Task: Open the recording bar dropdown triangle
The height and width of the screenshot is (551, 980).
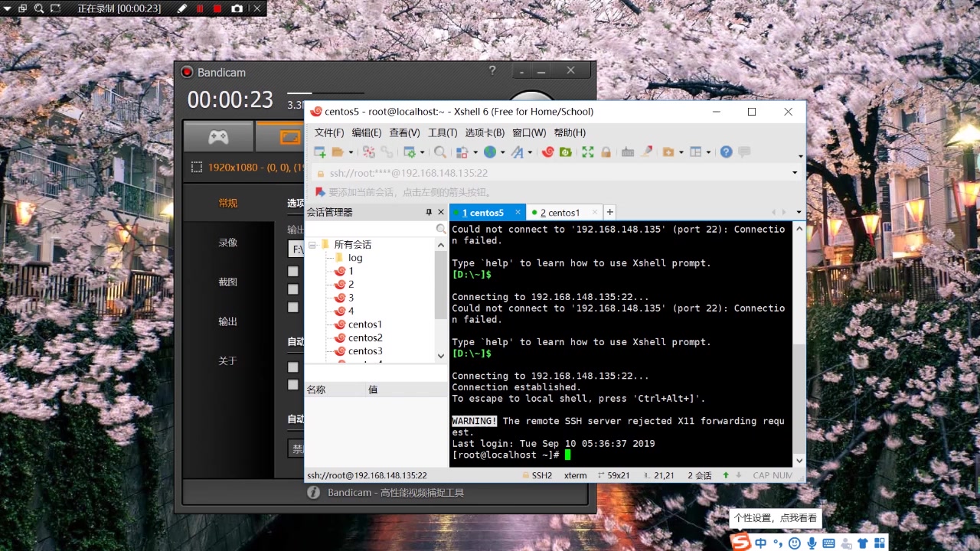Action: coord(8,8)
